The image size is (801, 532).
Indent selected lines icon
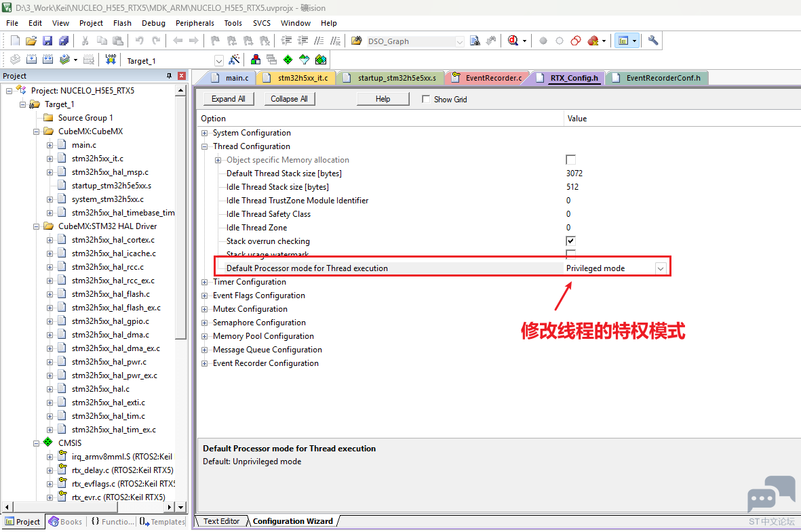[287, 41]
